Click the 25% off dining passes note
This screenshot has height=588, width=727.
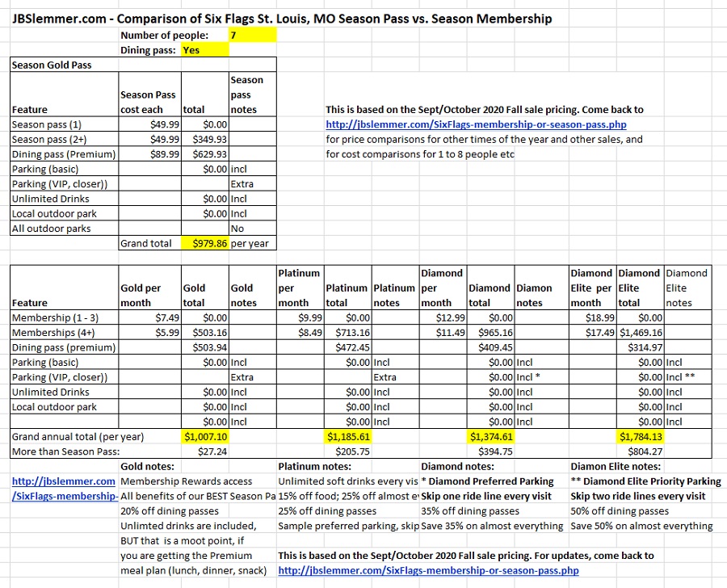(327, 511)
